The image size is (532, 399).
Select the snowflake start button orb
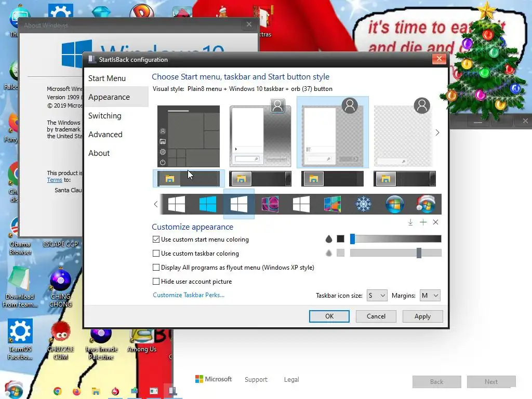click(363, 204)
